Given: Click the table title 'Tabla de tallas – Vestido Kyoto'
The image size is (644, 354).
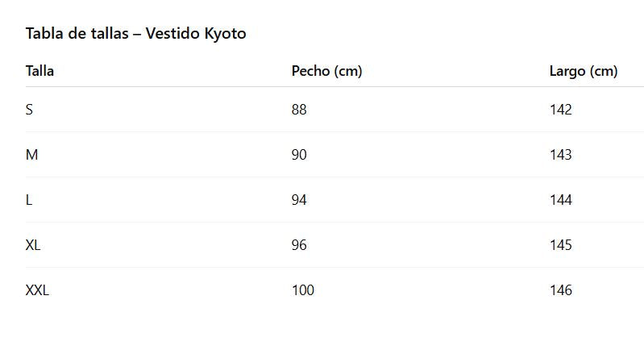Looking at the screenshot, I should [x=135, y=34].
